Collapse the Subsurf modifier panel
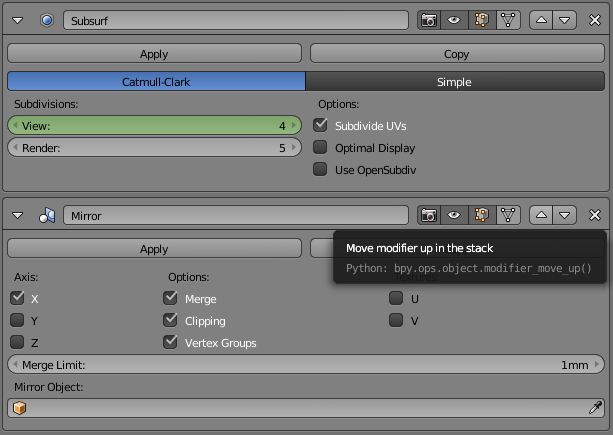 (18, 20)
